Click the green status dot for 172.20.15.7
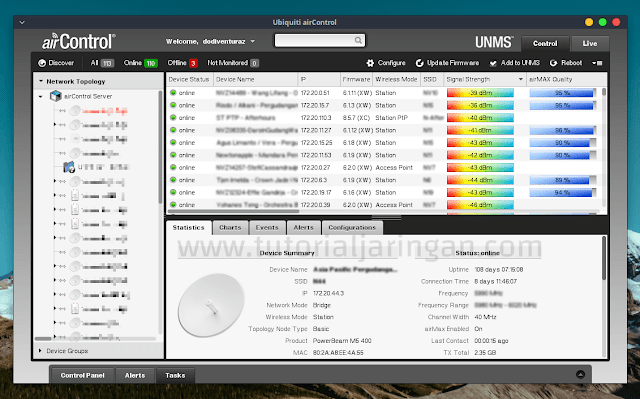Image resolution: width=640 pixels, height=399 pixels. point(173,105)
